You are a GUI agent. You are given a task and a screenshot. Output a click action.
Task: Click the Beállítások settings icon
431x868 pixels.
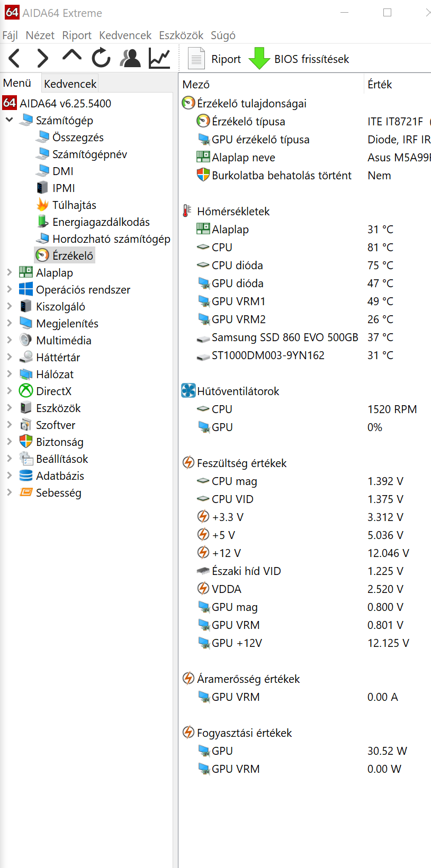click(x=26, y=459)
